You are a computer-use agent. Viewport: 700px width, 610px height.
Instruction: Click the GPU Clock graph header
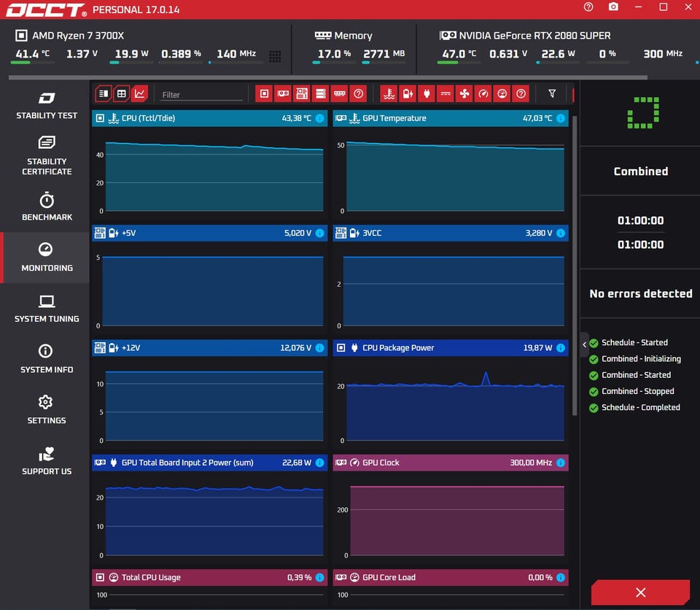451,463
